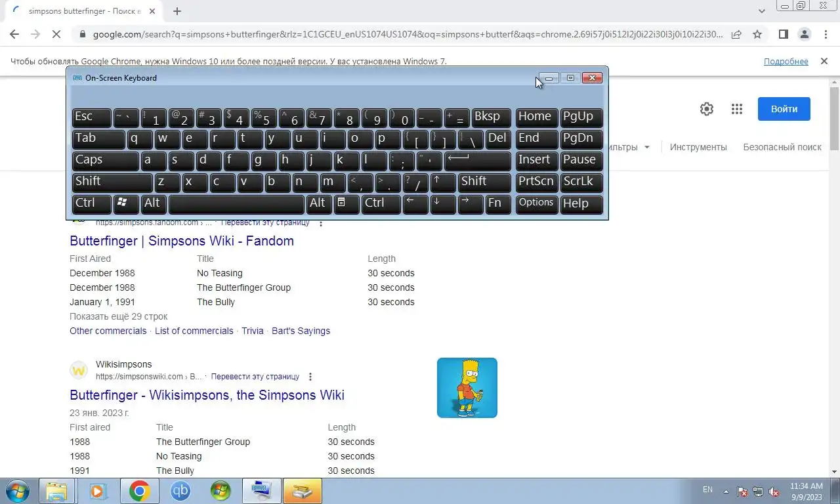This screenshot has height=504, width=840.
Task: Click the up arrow key on keyboard
Action: coord(444,182)
